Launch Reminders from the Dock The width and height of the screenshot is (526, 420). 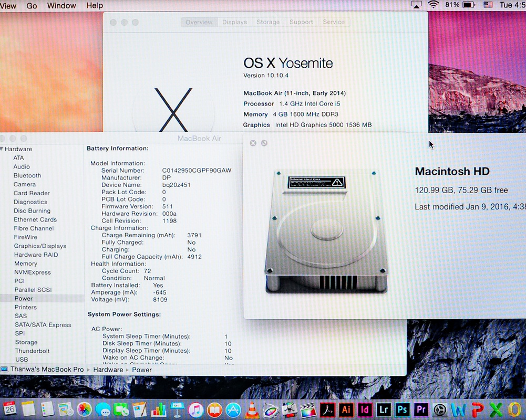click(x=47, y=409)
